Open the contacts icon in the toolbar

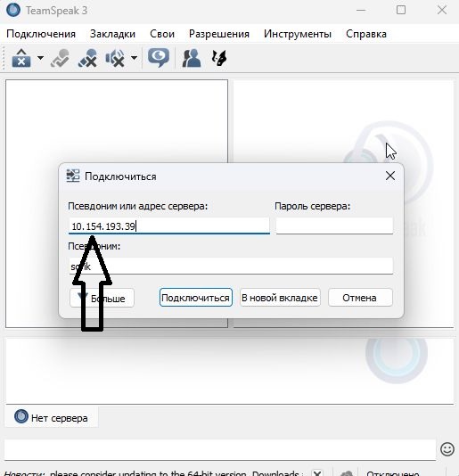point(192,58)
